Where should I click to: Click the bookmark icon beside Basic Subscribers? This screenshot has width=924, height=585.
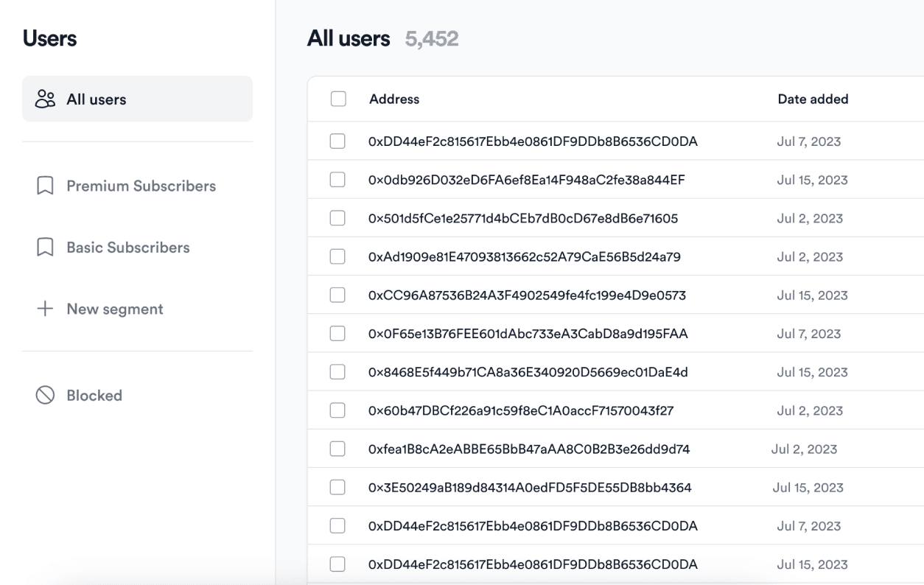click(43, 247)
